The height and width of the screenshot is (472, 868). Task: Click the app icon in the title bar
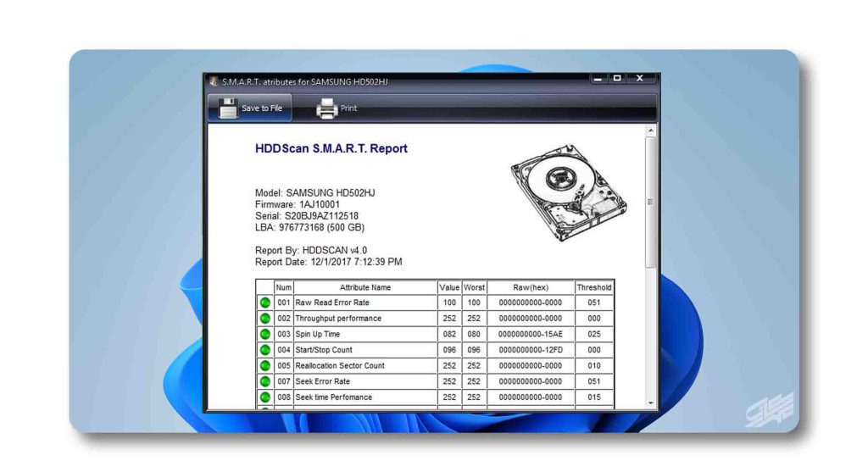[214, 81]
